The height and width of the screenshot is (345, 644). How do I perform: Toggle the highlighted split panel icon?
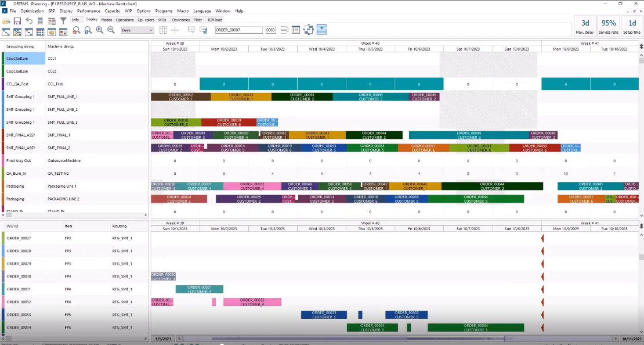pyautogui.click(x=321, y=30)
